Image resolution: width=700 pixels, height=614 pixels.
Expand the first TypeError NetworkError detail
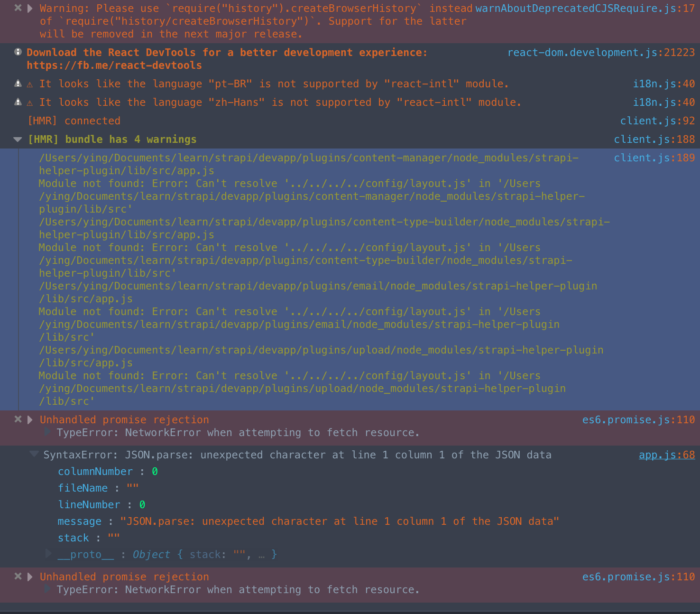tap(47, 432)
